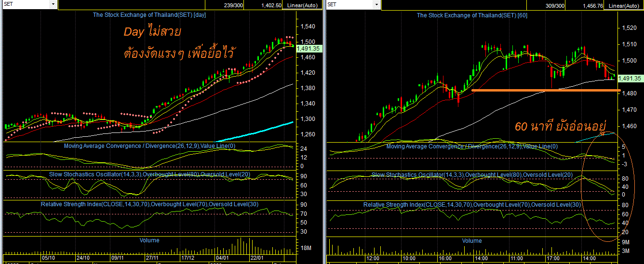Click the 17:00 time axis label
The width and height of the screenshot is (644, 264).
pyautogui.click(x=553, y=258)
